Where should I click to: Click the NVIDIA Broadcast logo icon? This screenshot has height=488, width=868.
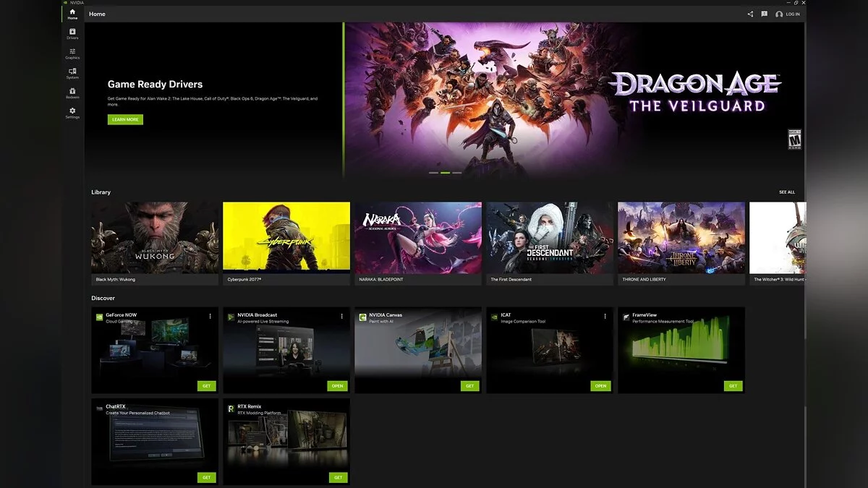point(231,317)
